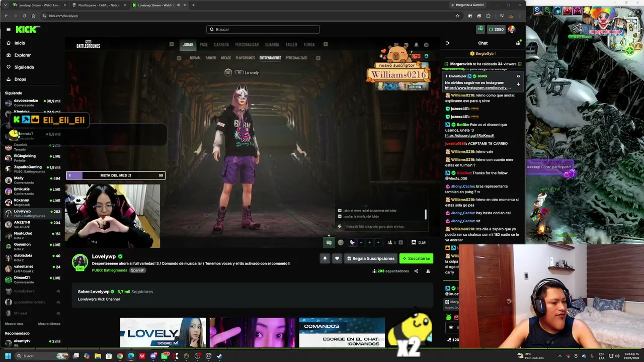The height and width of the screenshot is (362, 644).
Task: Collapse list with Mostrar Menos
Action: [x=49, y=324]
